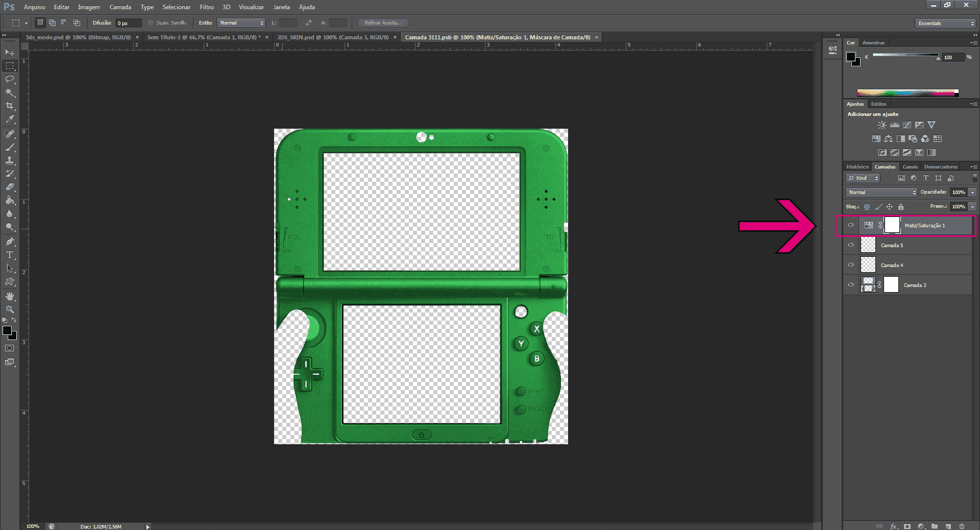Switch to the Estilos tab

click(878, 104)
